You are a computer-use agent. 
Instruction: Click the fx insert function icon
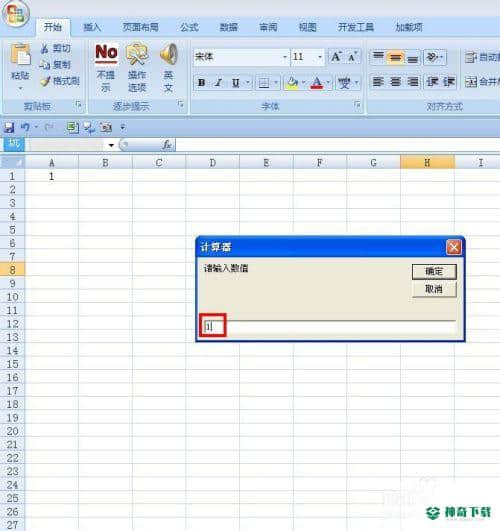point(167,145)
